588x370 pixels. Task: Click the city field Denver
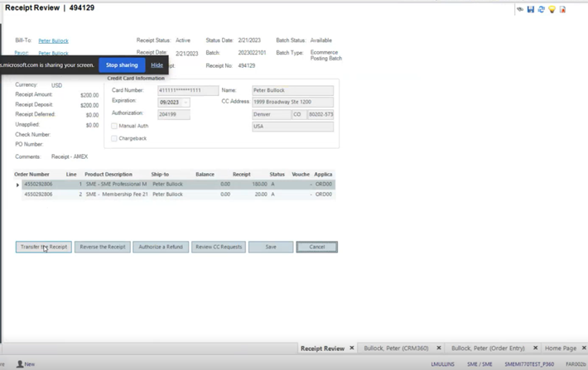click(x=271, y=114)
